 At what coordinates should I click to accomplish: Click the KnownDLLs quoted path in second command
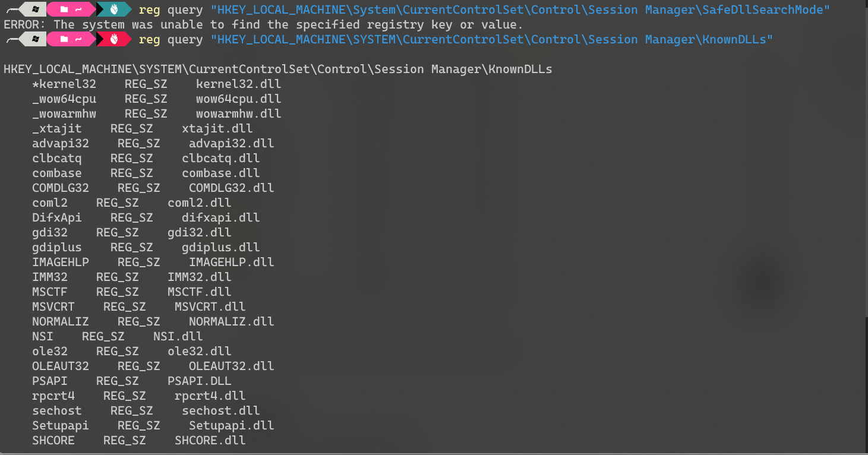click(491, 39)
